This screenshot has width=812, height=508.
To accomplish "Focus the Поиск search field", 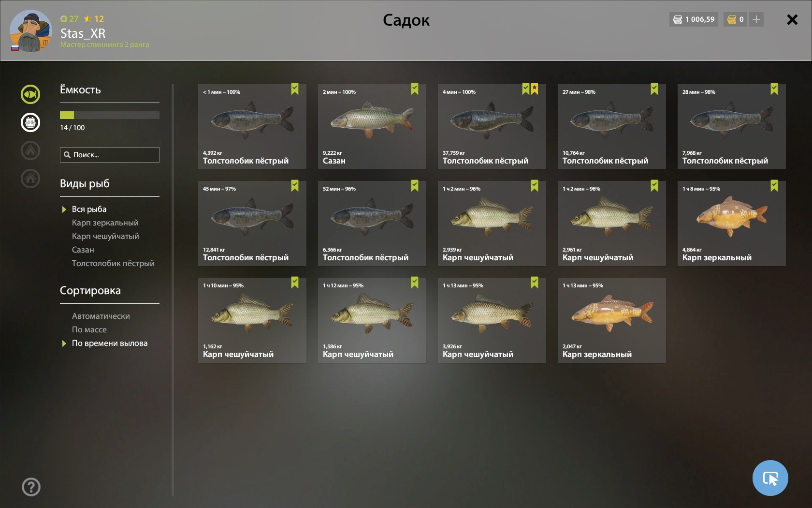I will (x=110, y=155).
